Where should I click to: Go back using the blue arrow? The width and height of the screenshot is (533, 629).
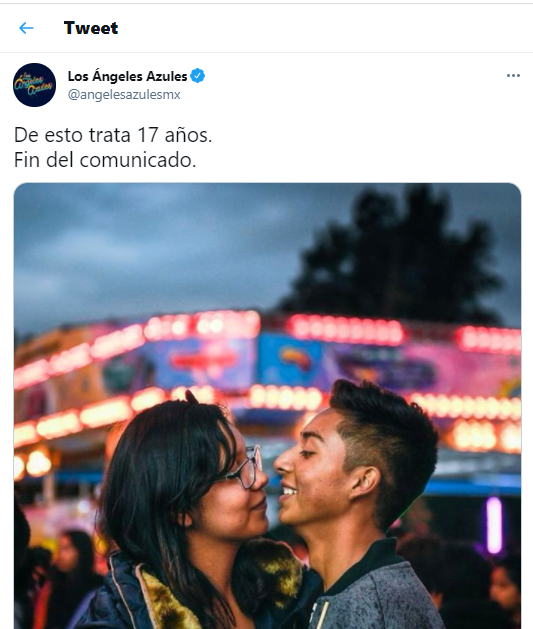point(26,28)
